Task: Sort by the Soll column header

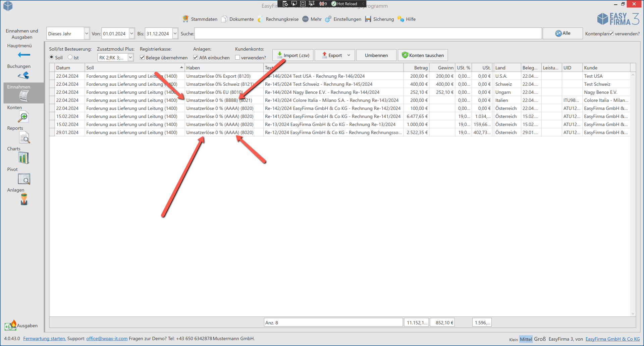Action: (135, 68)
